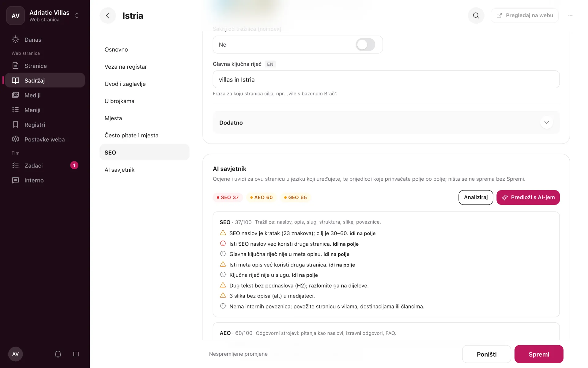Click the Spremi save button
The height and width of the screenshot is (368, 588).
(539, 354)
